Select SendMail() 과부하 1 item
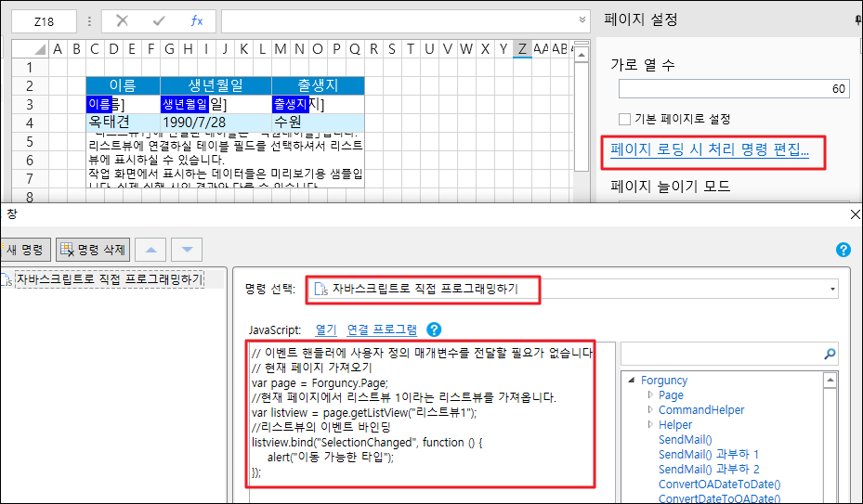863x504 pixels. point(709,455)
